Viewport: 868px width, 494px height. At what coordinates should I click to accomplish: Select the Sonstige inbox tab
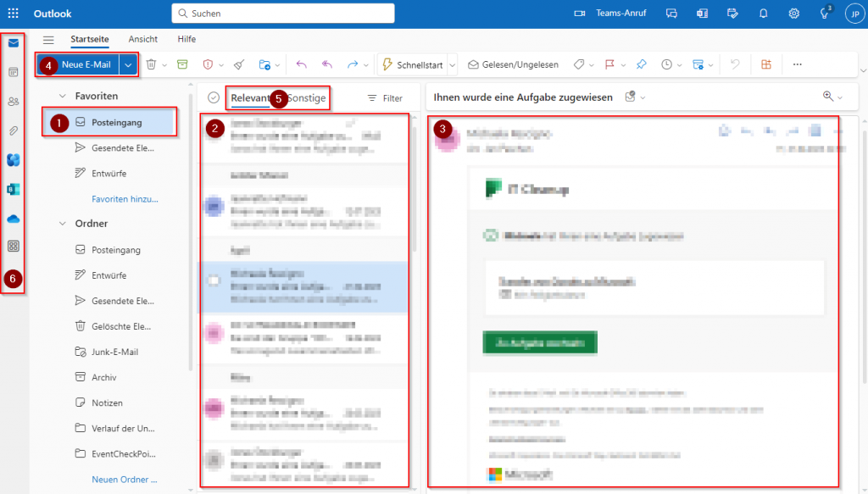[307, 98]
